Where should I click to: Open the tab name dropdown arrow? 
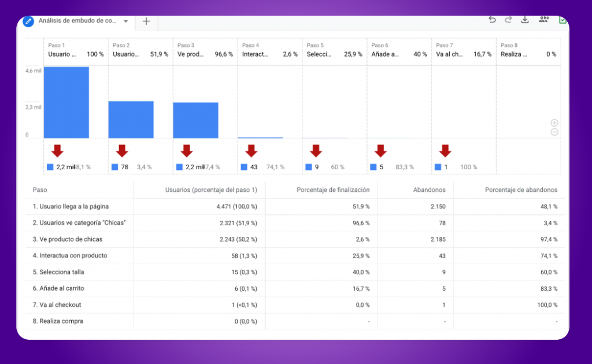click(125, 21)
